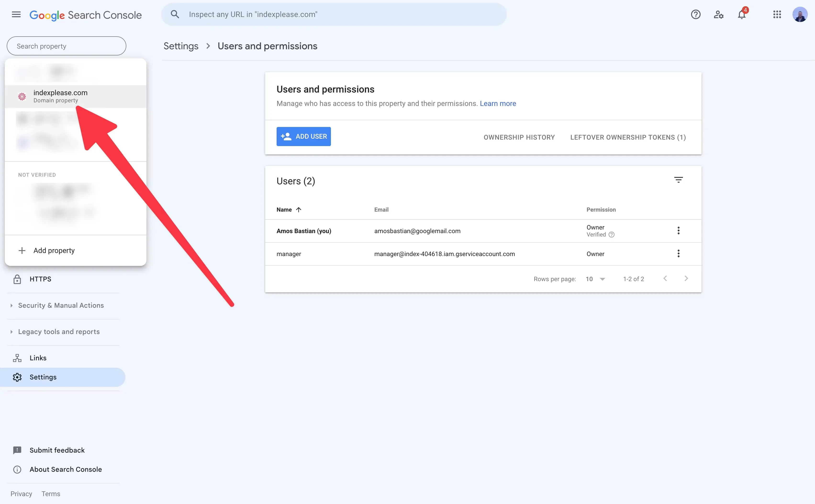Go to previous page of users
The width and height of the screenshot is (815, 504).
(665, 278)
